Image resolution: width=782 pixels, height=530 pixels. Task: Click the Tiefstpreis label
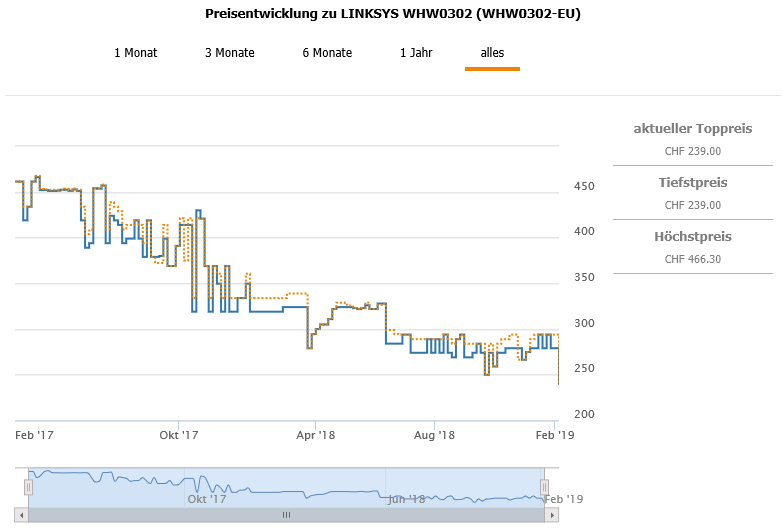(692, 183)
